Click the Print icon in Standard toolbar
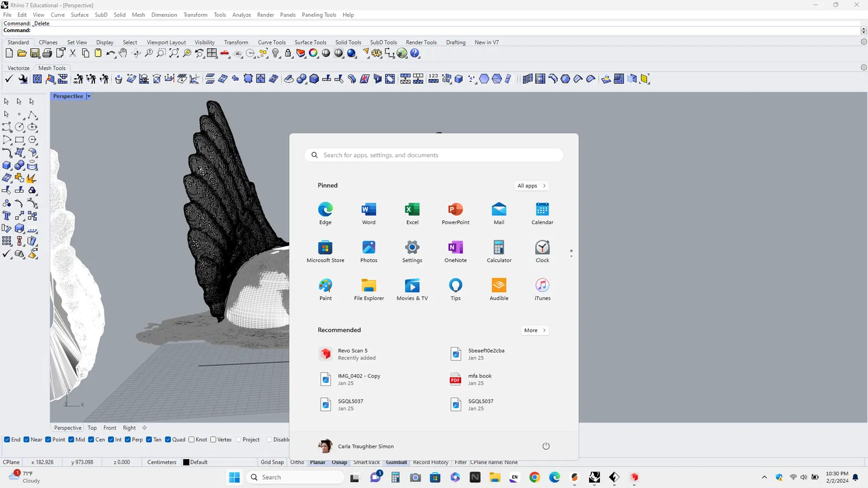This screenshot has width=868, height=488. [x=47, y=53]
